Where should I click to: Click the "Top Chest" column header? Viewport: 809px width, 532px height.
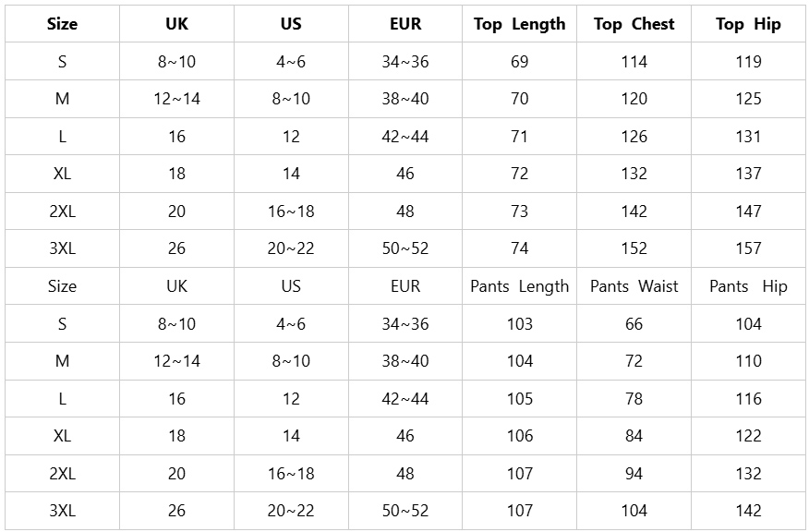(x=634, y=24)
